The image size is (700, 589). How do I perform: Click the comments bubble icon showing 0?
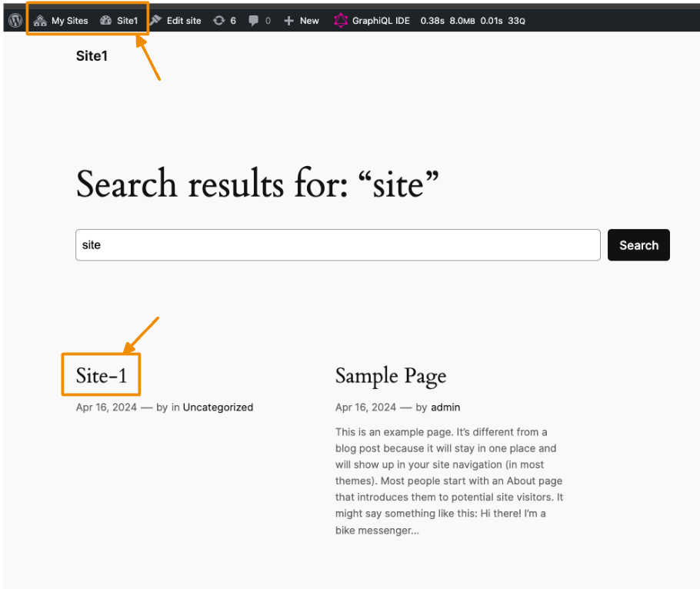point(255,20)
